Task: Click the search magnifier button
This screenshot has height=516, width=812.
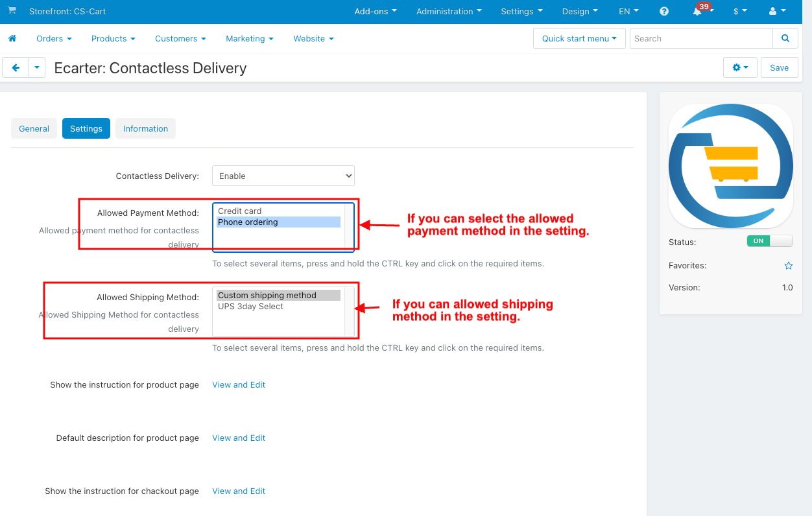Action: (785, 38)
